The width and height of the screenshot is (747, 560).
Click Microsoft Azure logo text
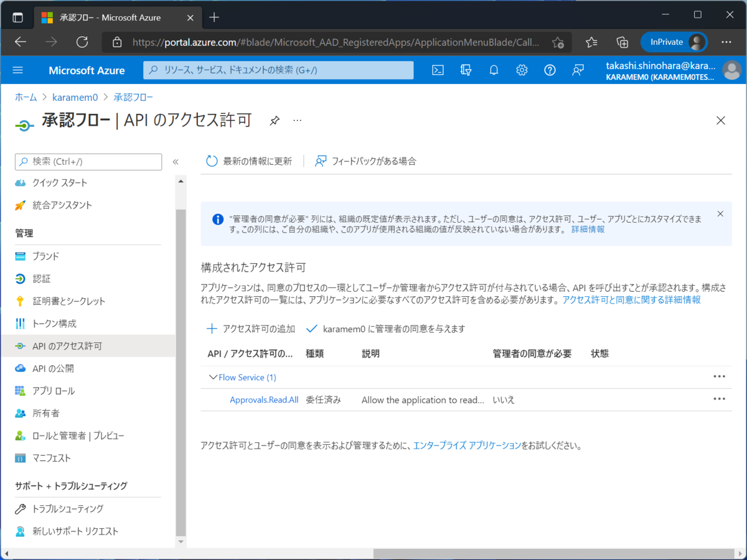pyautogui.click(x=87, y=70)
